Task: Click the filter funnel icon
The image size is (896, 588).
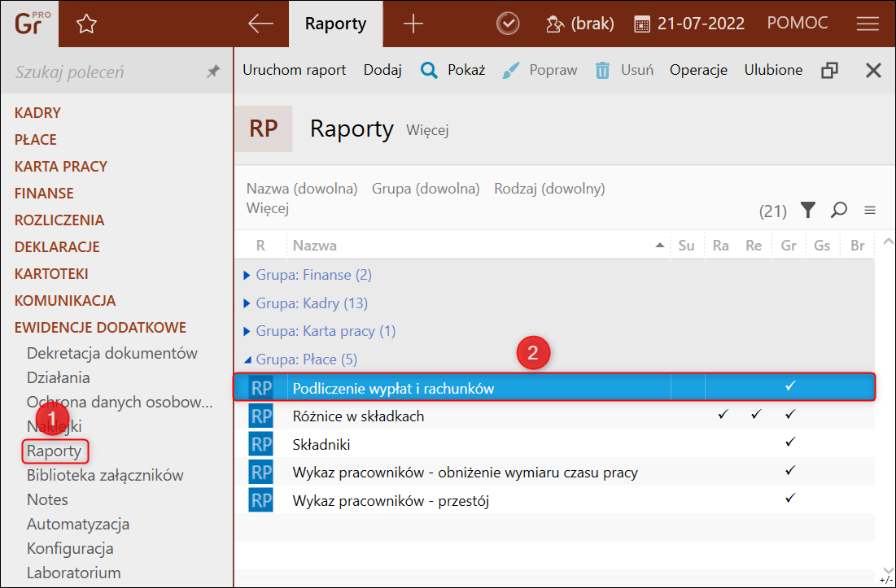Action: (807, 211)
